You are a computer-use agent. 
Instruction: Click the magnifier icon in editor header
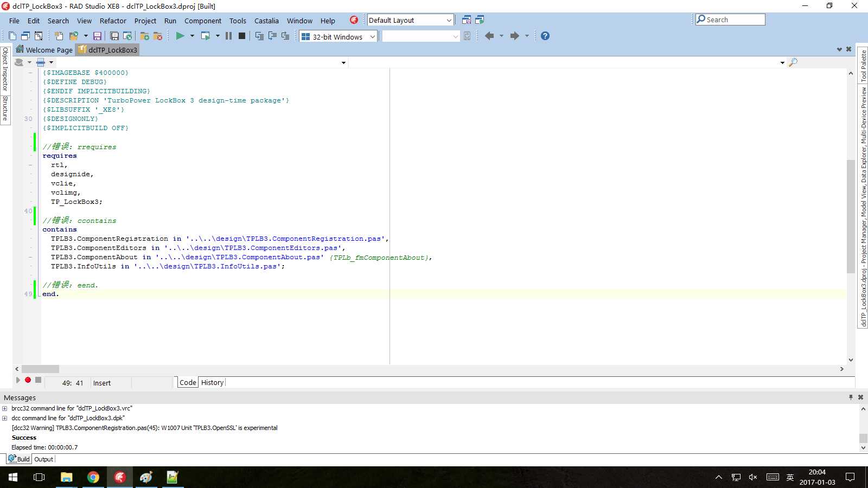click(793, 62)
